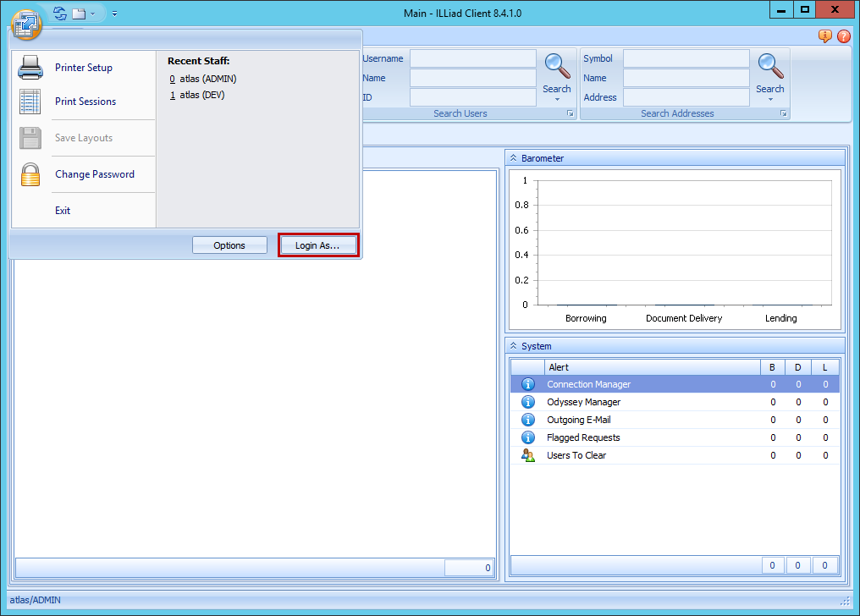Collapse the System panel

click(515, 345)
